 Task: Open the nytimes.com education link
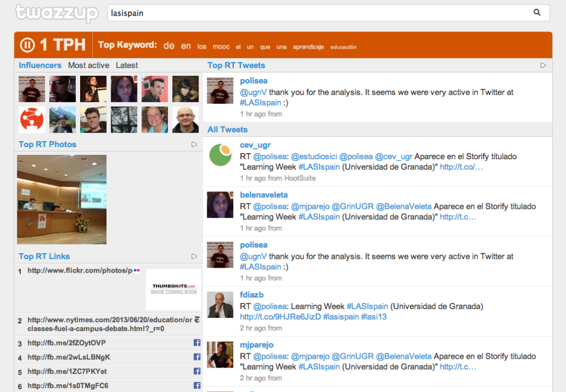click(x=110, y=324)
